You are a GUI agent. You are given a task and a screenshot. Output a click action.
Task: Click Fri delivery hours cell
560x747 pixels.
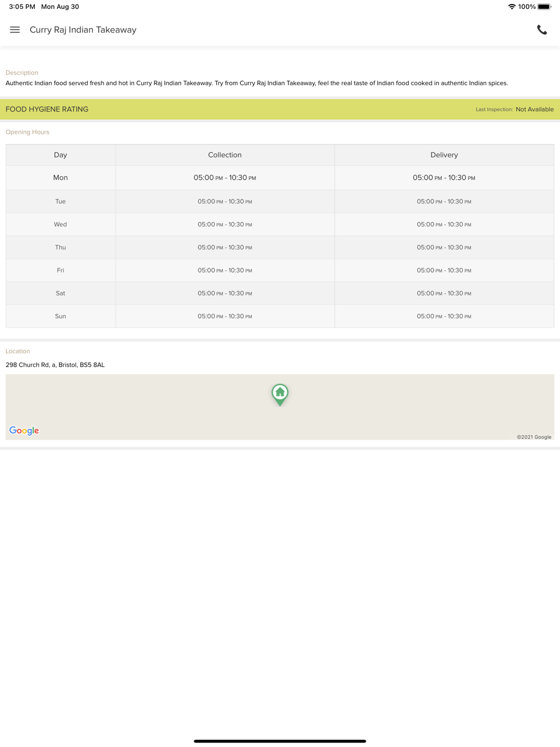(x=444, y=270)
